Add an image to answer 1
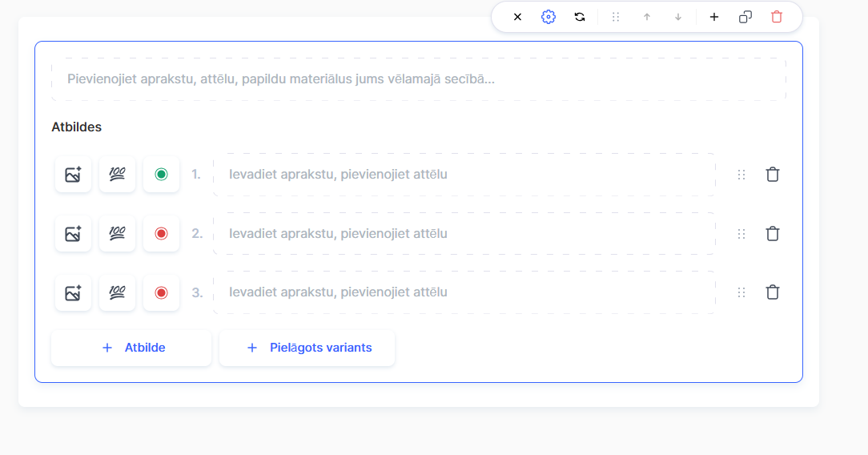The height and width of the screenshot is (455, 868). pyautogui.click(x=73, y=175)
